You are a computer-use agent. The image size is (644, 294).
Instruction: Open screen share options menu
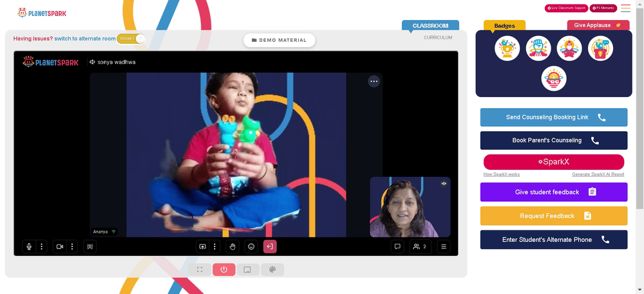214,247
